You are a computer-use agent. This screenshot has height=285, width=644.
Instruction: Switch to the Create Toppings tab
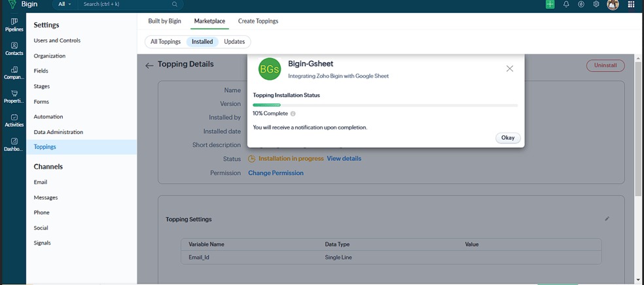[x=258, y=21]
